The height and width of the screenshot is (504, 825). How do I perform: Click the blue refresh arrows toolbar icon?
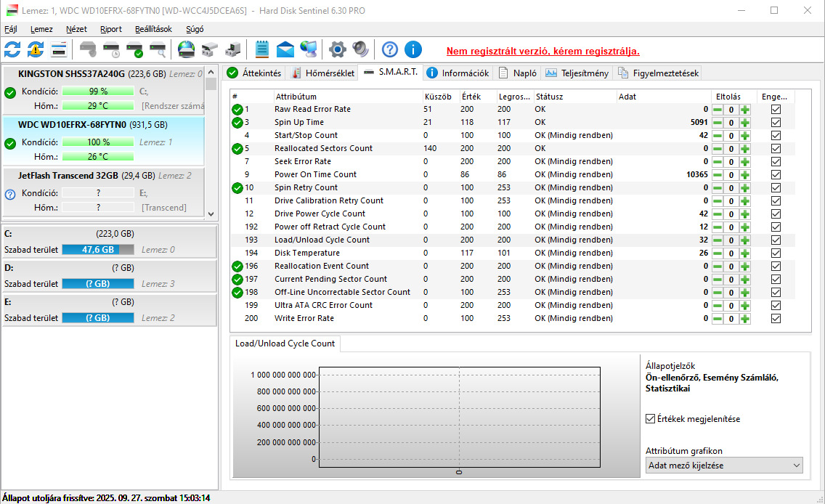pos(12,49)
